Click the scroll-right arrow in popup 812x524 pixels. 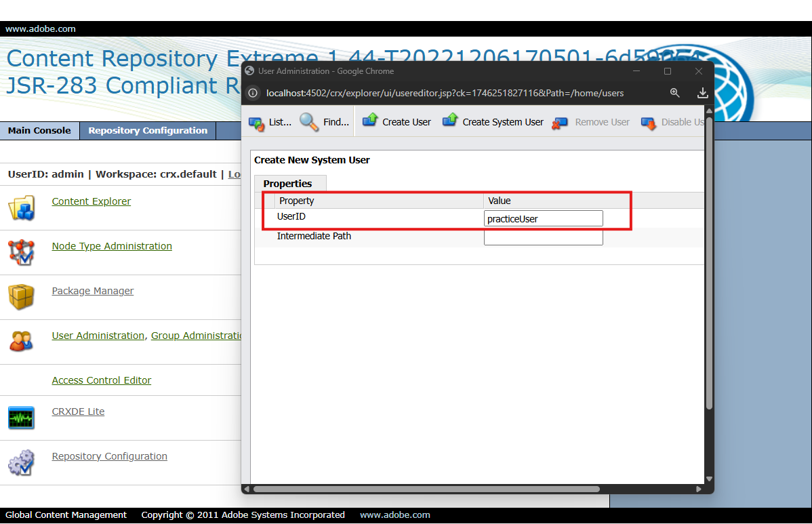tap(699, 489)
